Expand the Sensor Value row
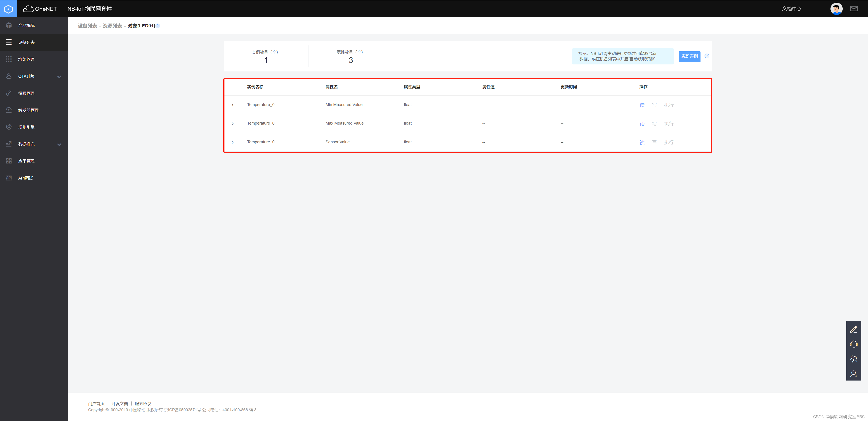Screen dimensions: 868x421 click(x=233, y=142)
